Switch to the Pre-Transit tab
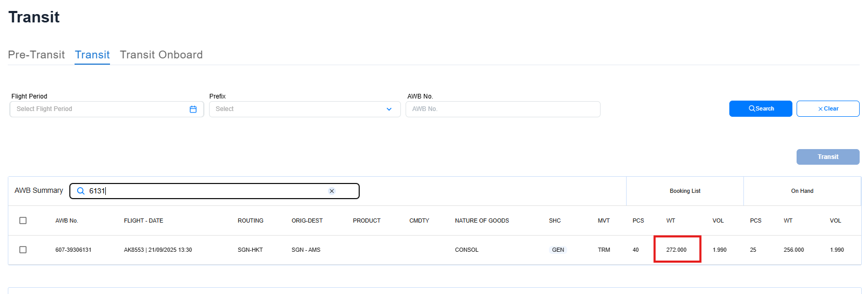868x294 pixels. tap(36, 55)
